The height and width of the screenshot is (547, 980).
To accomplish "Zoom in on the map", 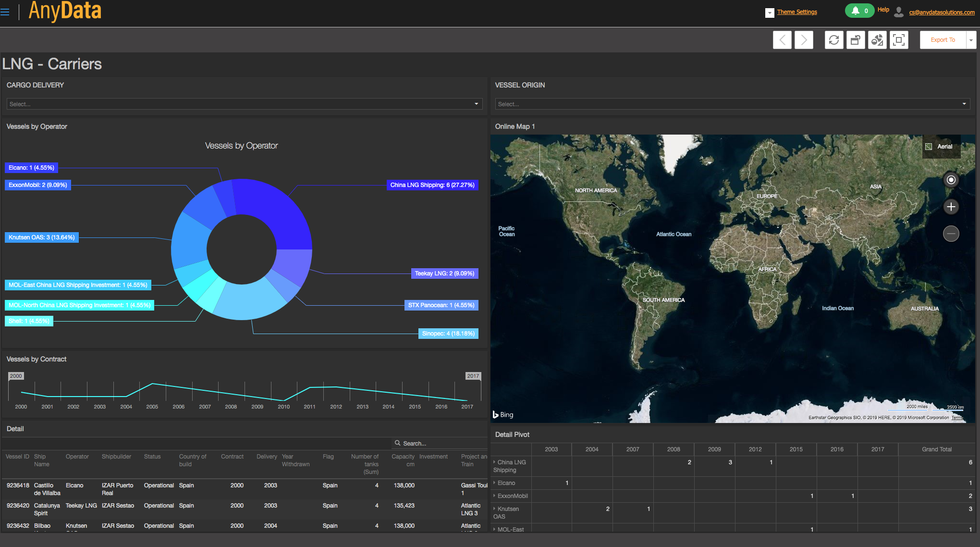I will pos(951,207).
